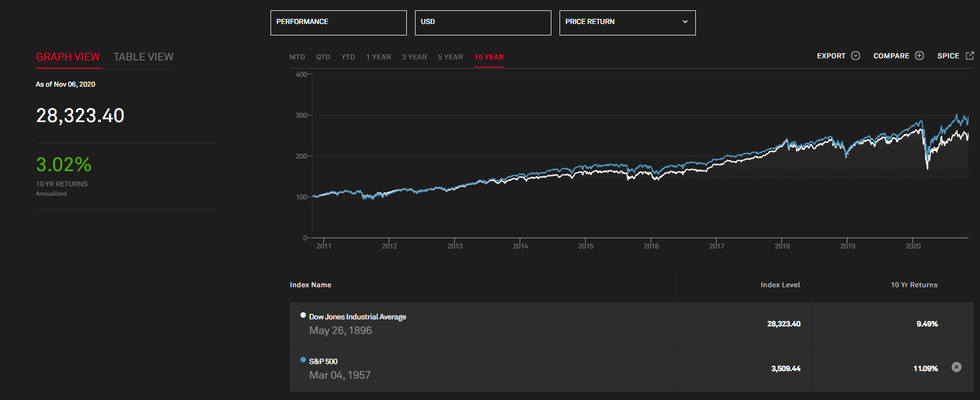Select the 3 Year time range
Image resolution: width=980 pixels, height=400 pixels.
tap(414, 57)
